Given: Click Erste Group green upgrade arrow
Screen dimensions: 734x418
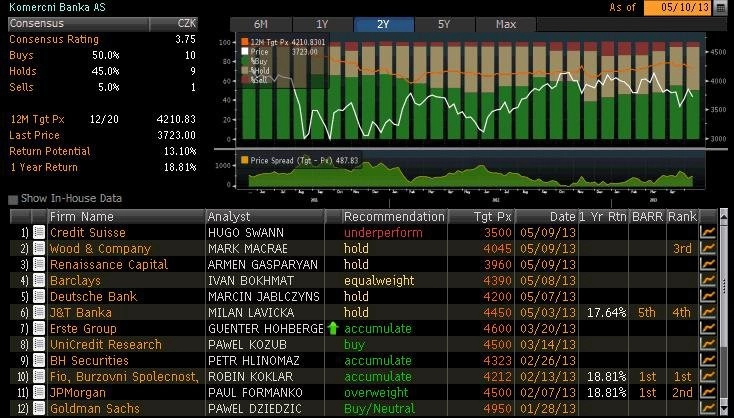Looking at the screenshot, I should pos(333,328).
